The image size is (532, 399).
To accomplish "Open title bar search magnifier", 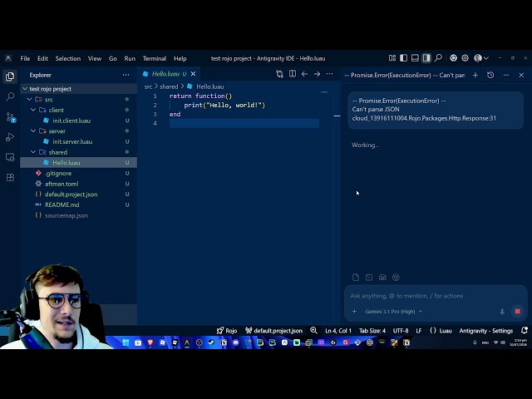I will click(438, 58).
